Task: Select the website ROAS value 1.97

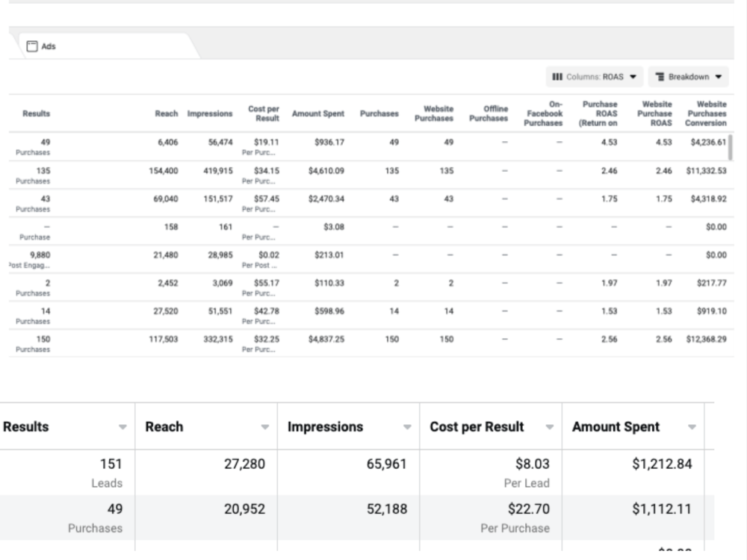Action: (x=663, y=283)
